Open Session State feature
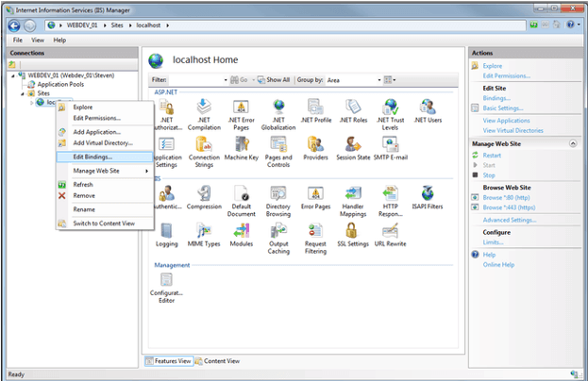588x381 pixels. tap(353, 148)
